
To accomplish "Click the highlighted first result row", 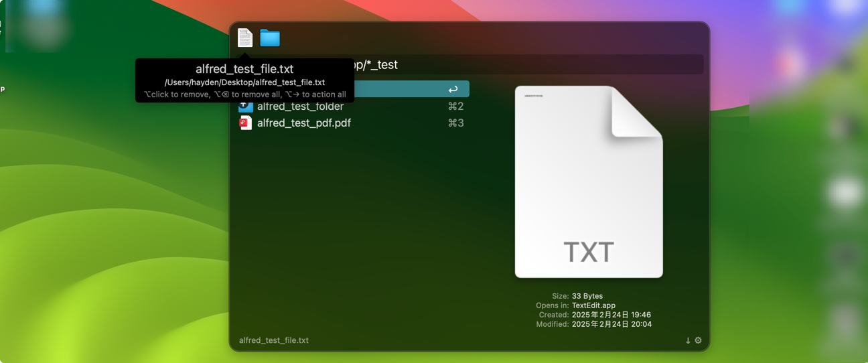I will pos(409,89).
